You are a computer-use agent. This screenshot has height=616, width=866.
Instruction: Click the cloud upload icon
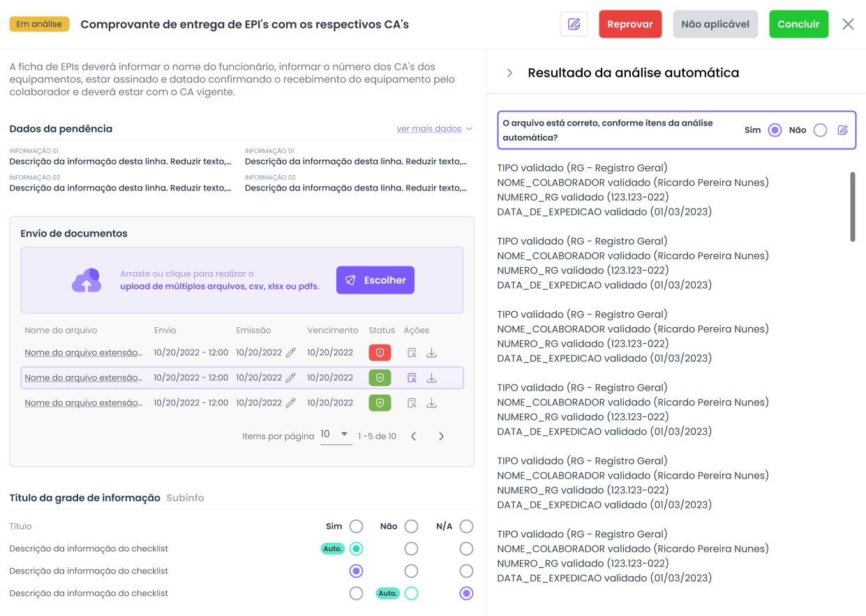tap(86, 280)
